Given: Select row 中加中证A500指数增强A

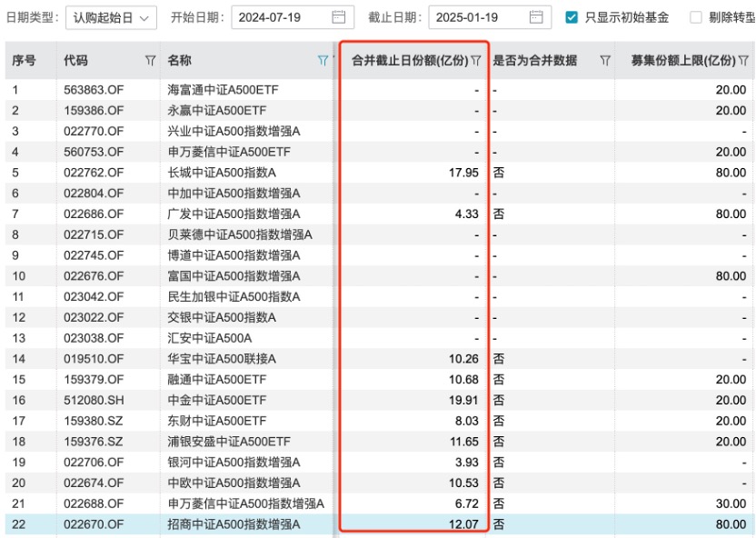Looking at the screenshot, I should (380, 194).
